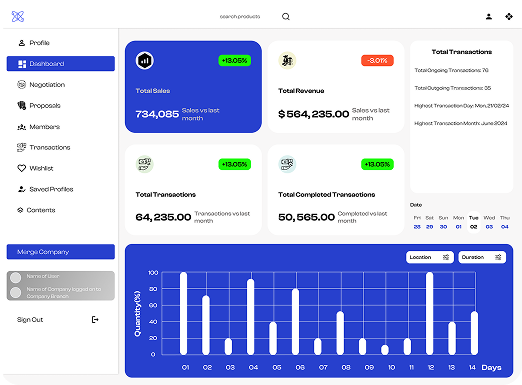Select Mon 01 in the date strip
This screenshot has height=385, width=522.
[458, 222]
